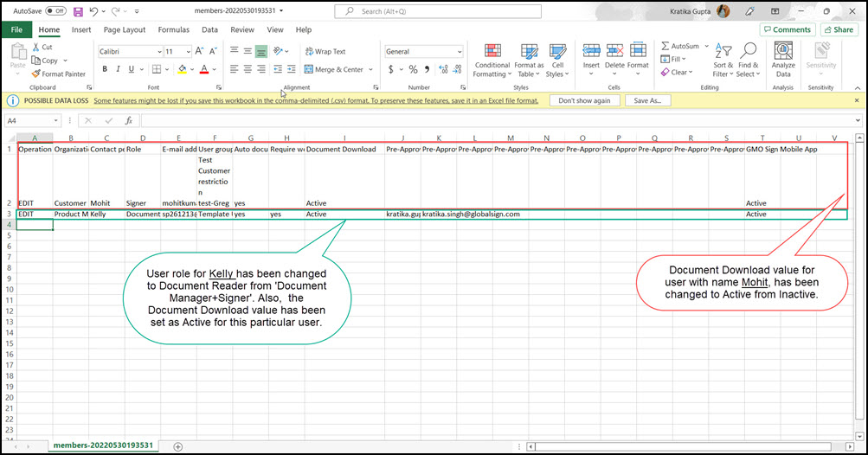Screen dimensions: 868x455
Task: Increase font size with larger A icon
Action: (199, 51)
